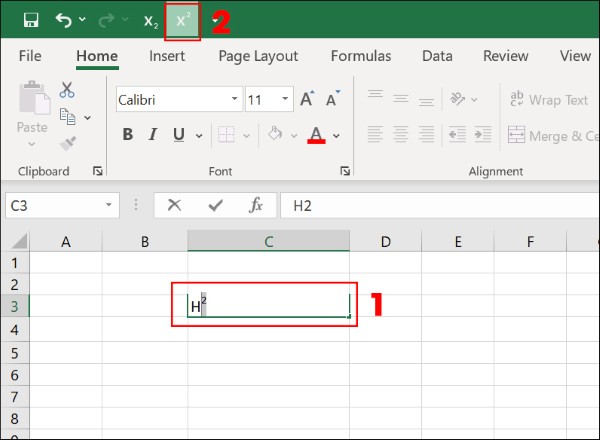
Task: Copy selection with the copy icon
Action: coord(68,117)
